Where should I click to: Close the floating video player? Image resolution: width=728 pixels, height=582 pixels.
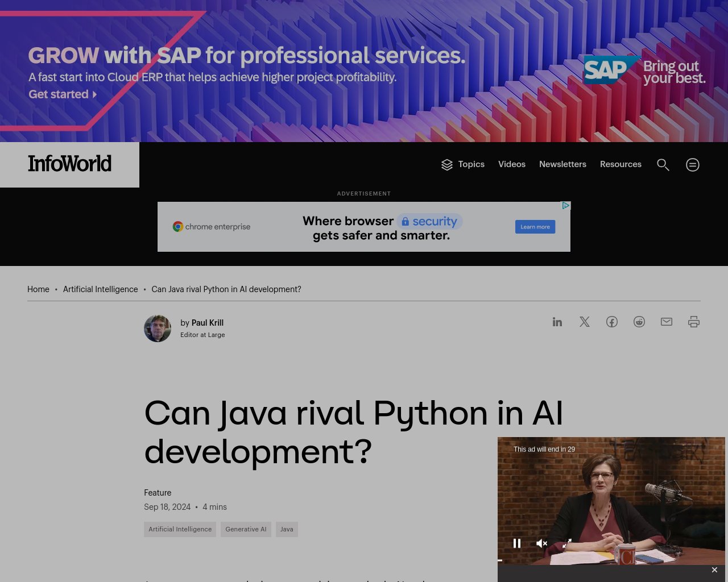pos(714,570)
